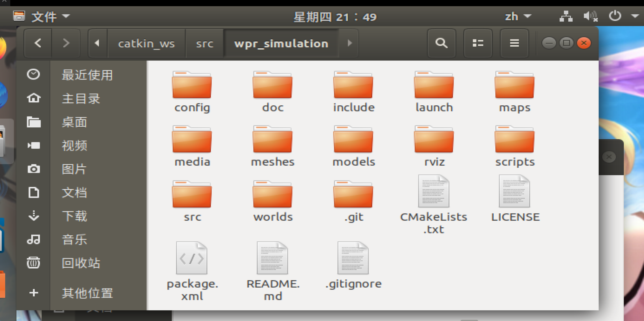Open the hamburger options menu

coord(514,43)
